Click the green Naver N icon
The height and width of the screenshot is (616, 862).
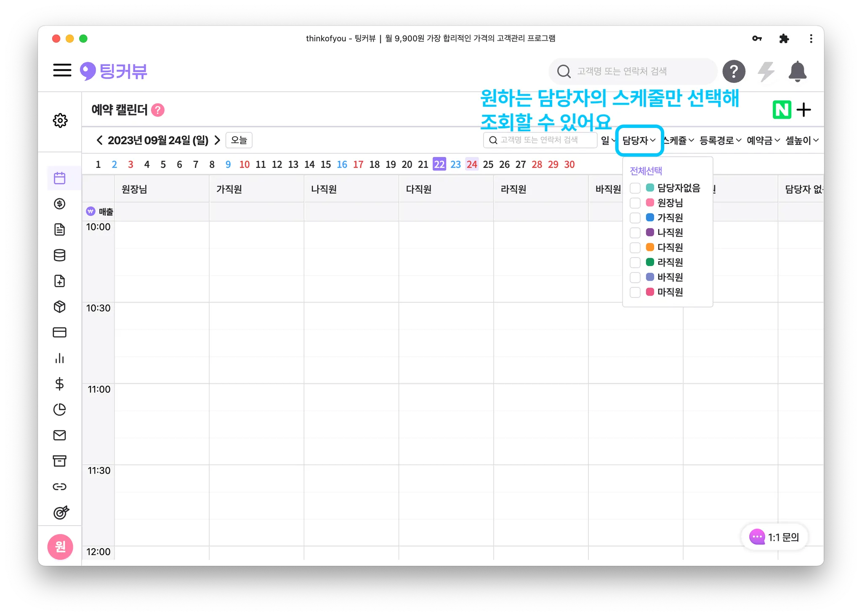pos(782,110)
